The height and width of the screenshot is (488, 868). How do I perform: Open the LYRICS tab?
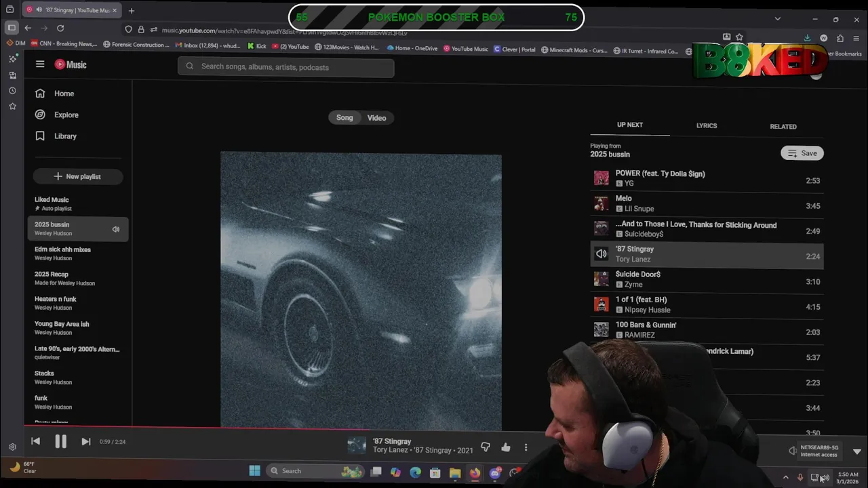pyautogui.click(x=707, y=125)
